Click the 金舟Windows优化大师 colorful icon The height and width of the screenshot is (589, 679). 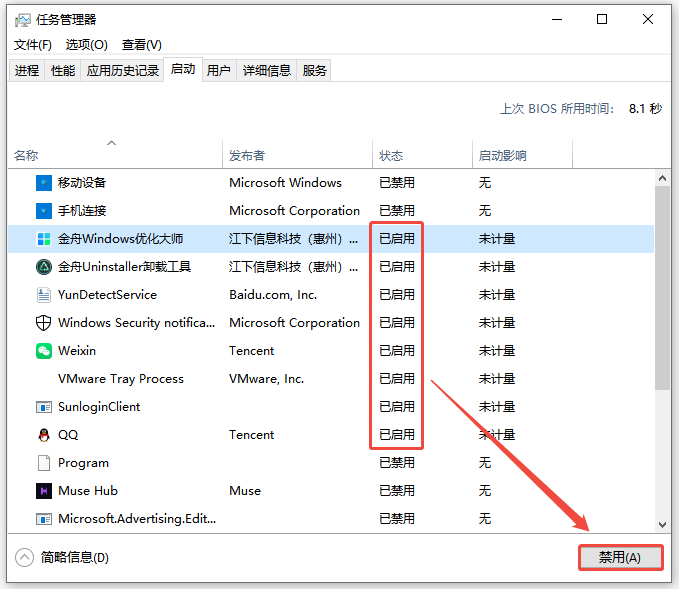coord(43,239)
